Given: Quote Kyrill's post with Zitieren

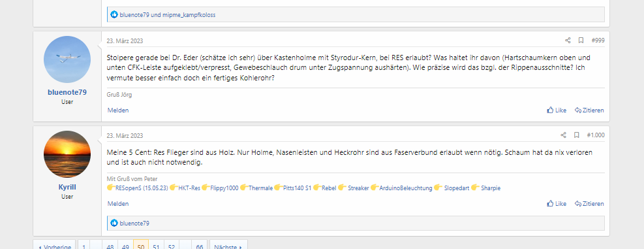Looking at the screenshot, I should coord(589,204).
